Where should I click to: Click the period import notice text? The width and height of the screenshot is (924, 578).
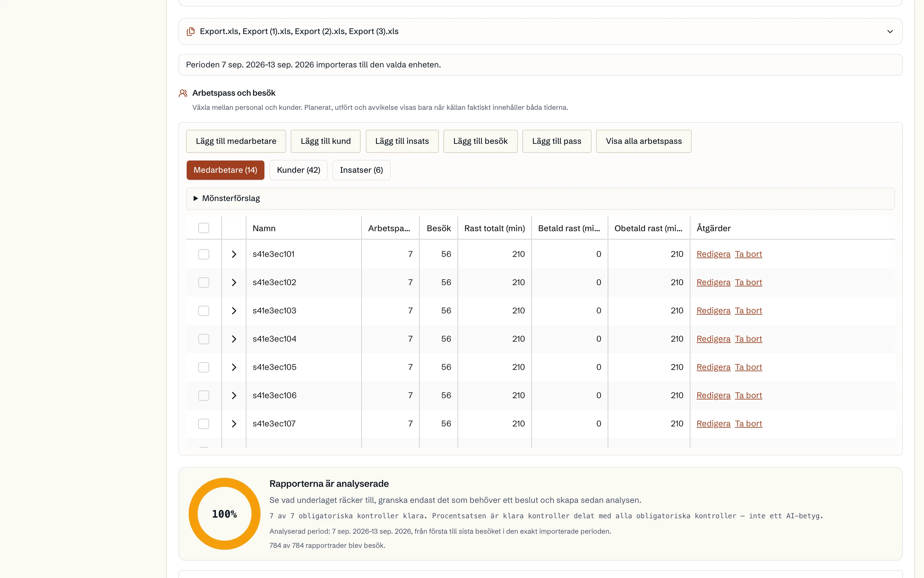pyautogui.click(x=313, y=65)
